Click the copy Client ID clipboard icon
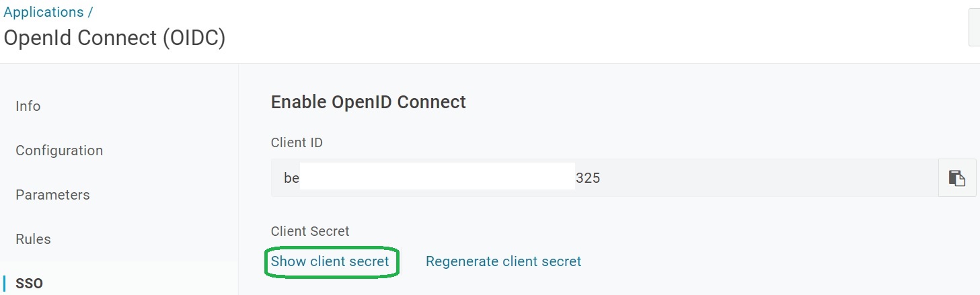 956,178
